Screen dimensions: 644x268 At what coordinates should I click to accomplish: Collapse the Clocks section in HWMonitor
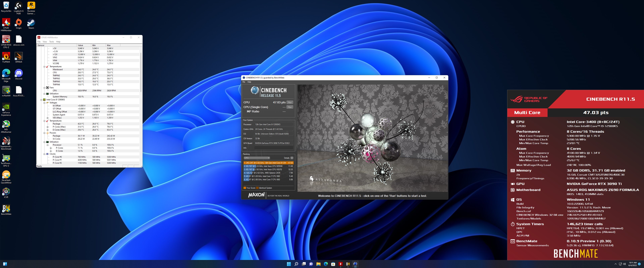[x=44, y=154]
